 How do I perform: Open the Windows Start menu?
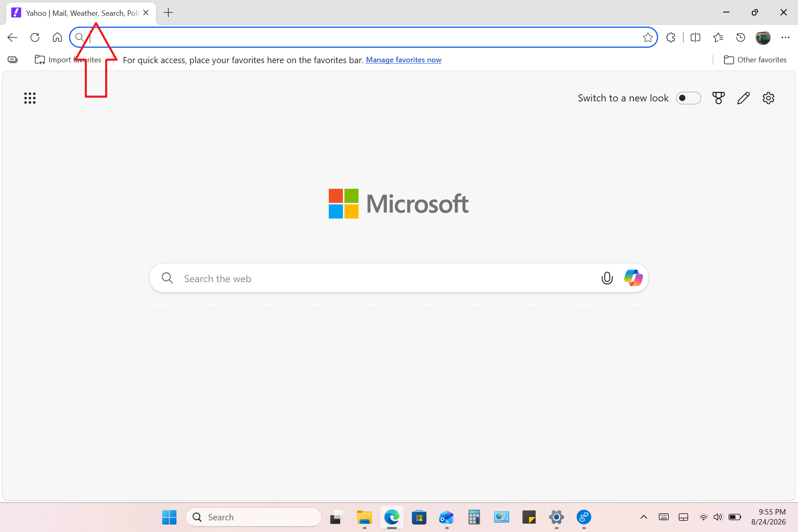169,517
